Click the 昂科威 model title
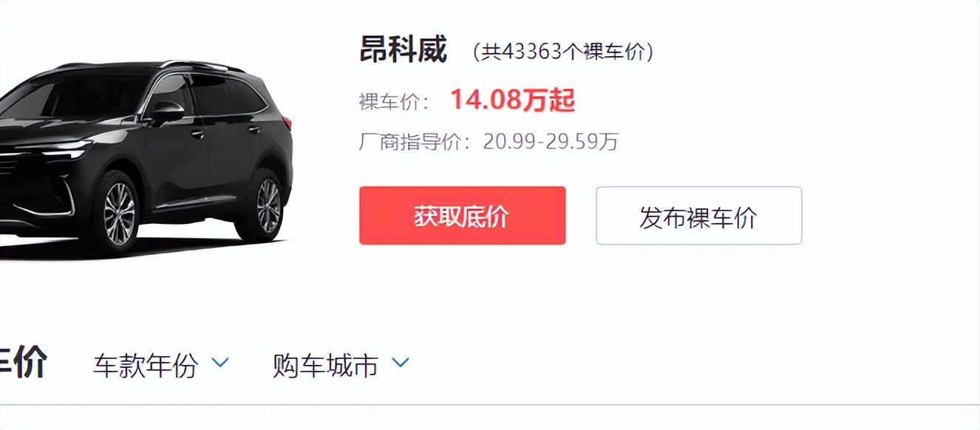Image resolution: width=980 pixels, height=430 pixels. [x=403, y=50]
